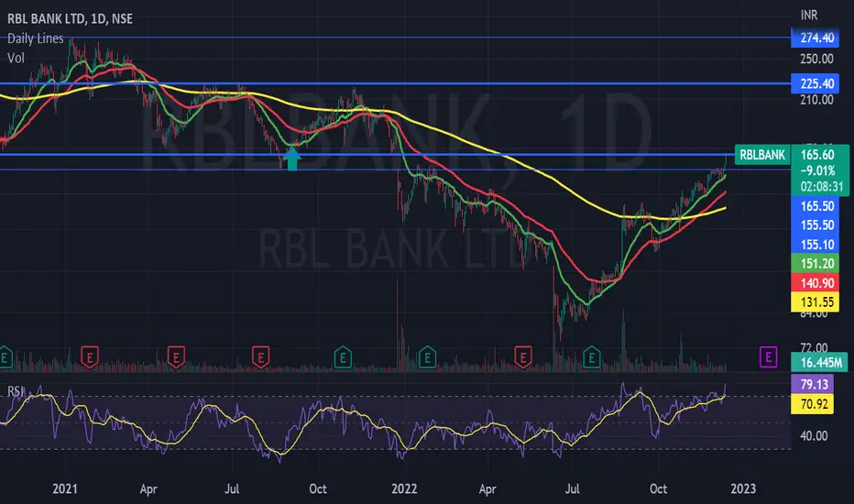Click the Vol indicator legend
Screen dimensions: 854x504
[x=16, y=58]
